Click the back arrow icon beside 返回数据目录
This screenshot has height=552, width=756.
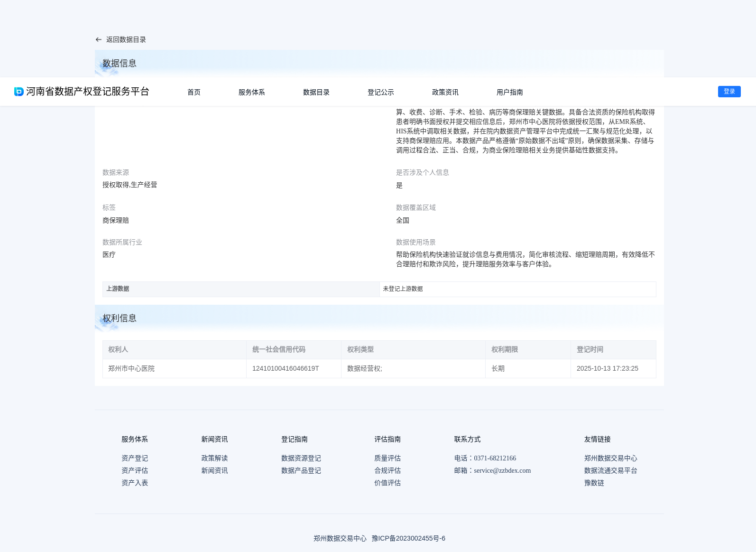[x=99, y=39]
